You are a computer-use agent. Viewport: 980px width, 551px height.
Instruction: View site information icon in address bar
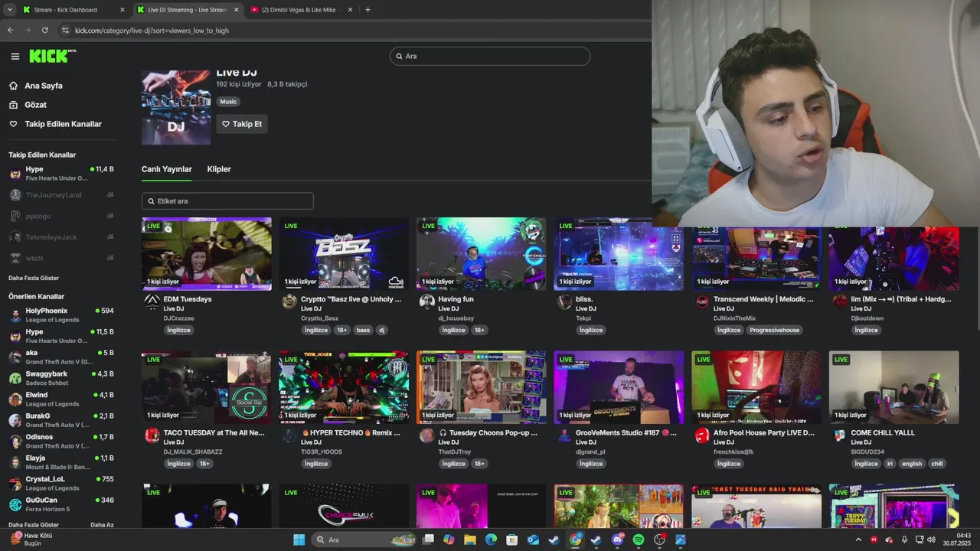65,31
